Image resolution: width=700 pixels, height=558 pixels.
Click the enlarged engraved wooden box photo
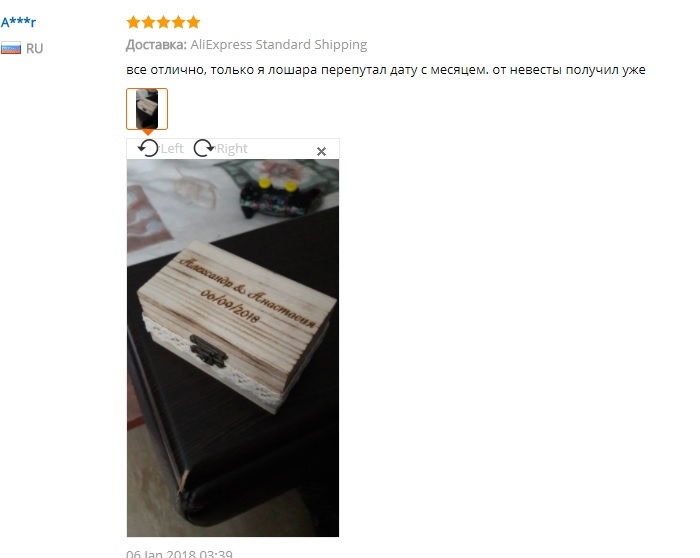click(x=233, y=348)
